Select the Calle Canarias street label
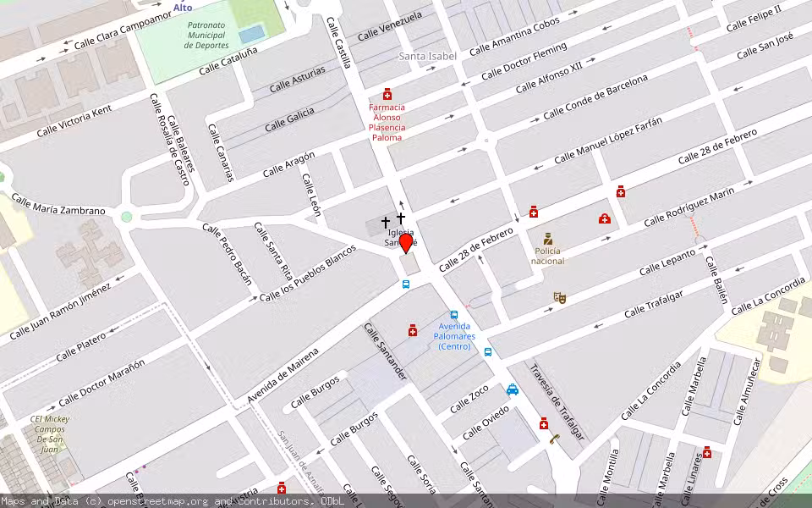The width and height of the screenshot is (812, 508). click(221, 152)
